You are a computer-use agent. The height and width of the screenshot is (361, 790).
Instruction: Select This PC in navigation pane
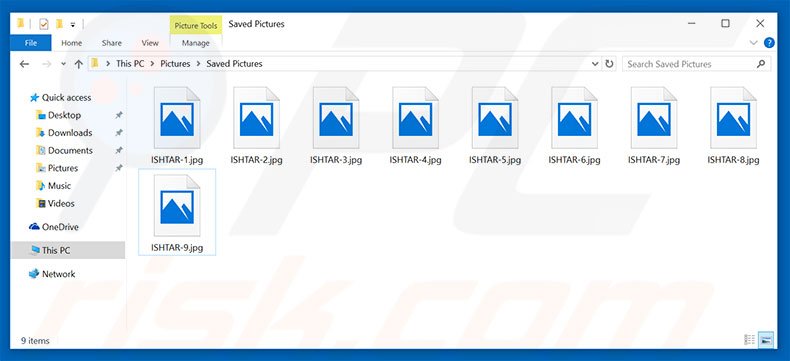point(68,250)
